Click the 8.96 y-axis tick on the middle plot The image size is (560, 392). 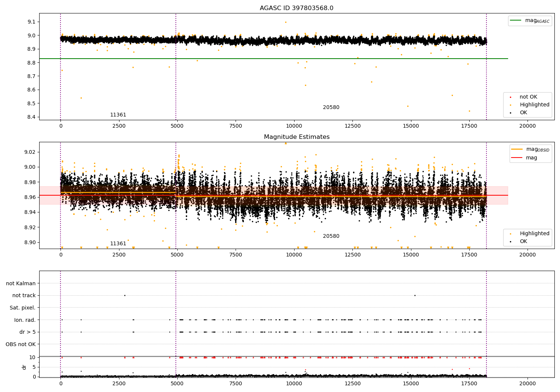coord(30,197)
